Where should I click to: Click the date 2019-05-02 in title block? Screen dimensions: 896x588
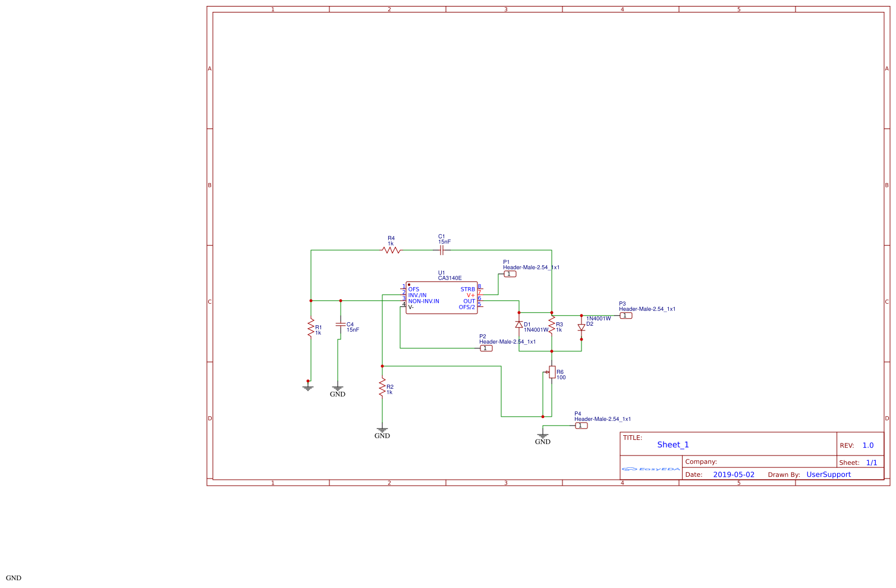tap(733, 474)
